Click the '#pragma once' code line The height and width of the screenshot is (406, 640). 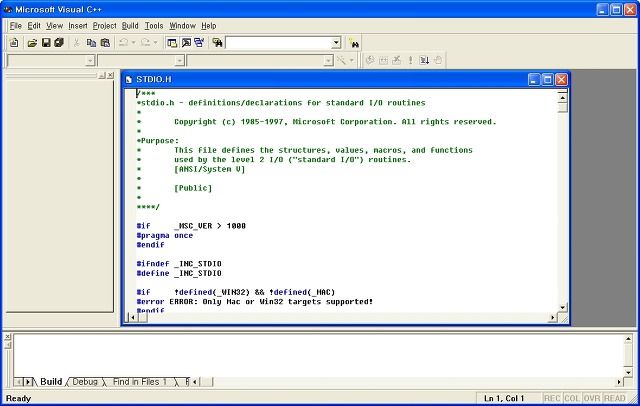point(165,235)
